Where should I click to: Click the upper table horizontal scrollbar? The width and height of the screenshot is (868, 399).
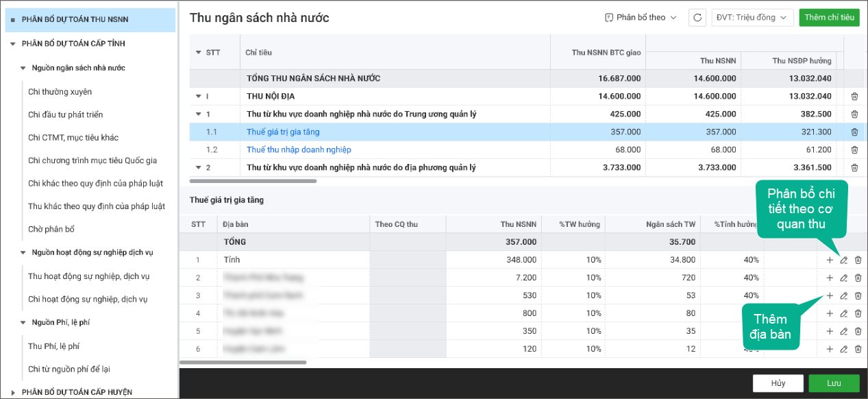coord(253,181)
